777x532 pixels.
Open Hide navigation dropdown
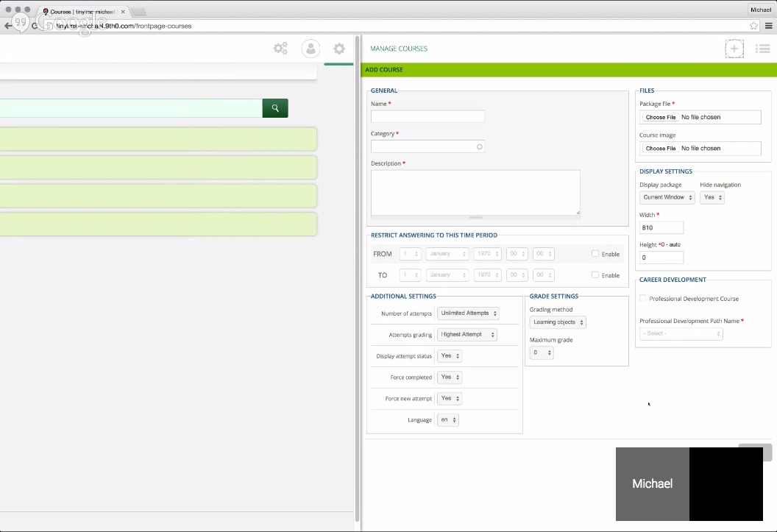712,197
